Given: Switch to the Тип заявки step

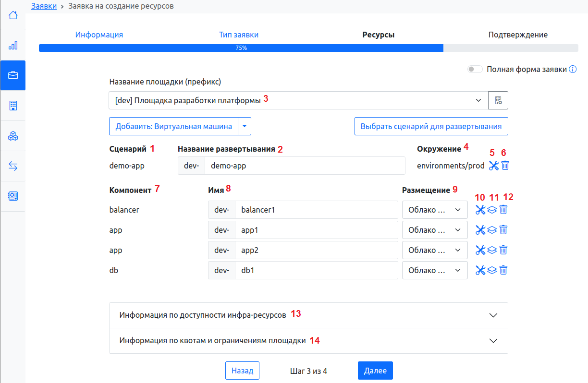Looking at the screenshot, I should tap(239, 35).
